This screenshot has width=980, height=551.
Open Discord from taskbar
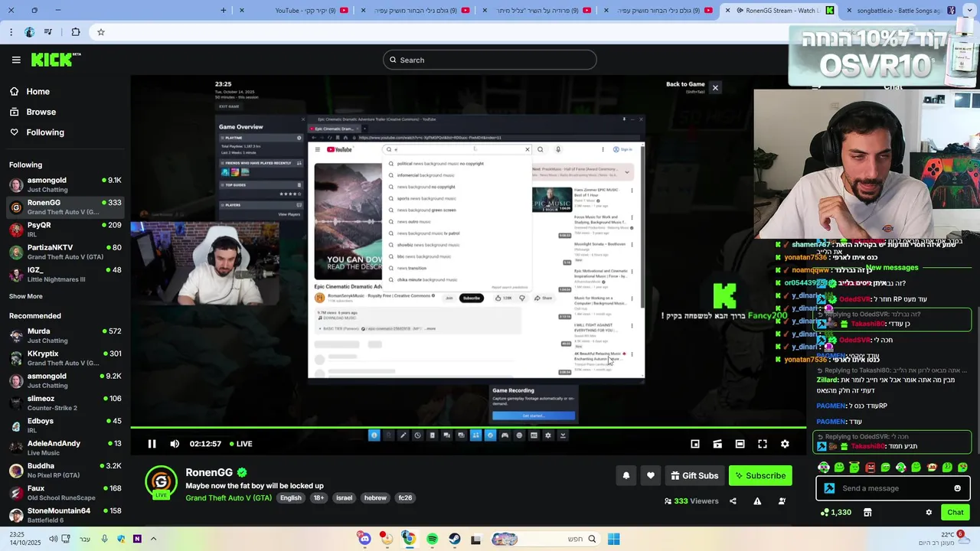click(x=364, y=539)
